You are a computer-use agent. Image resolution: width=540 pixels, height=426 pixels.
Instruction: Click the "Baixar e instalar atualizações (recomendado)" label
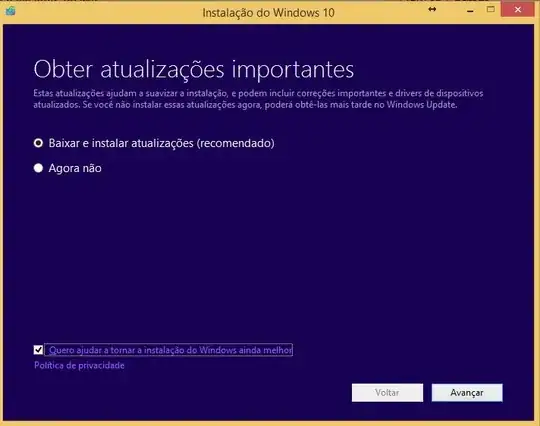coord(162,143)
